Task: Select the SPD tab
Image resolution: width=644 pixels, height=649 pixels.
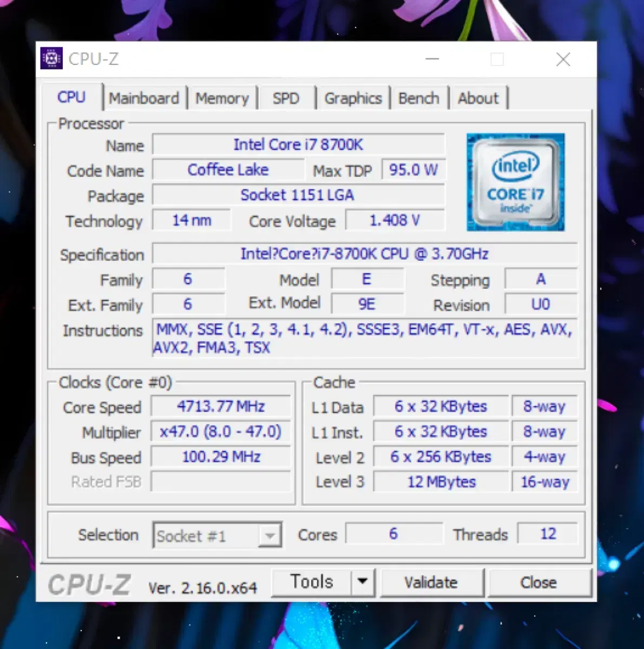Action: pos(286,98)
